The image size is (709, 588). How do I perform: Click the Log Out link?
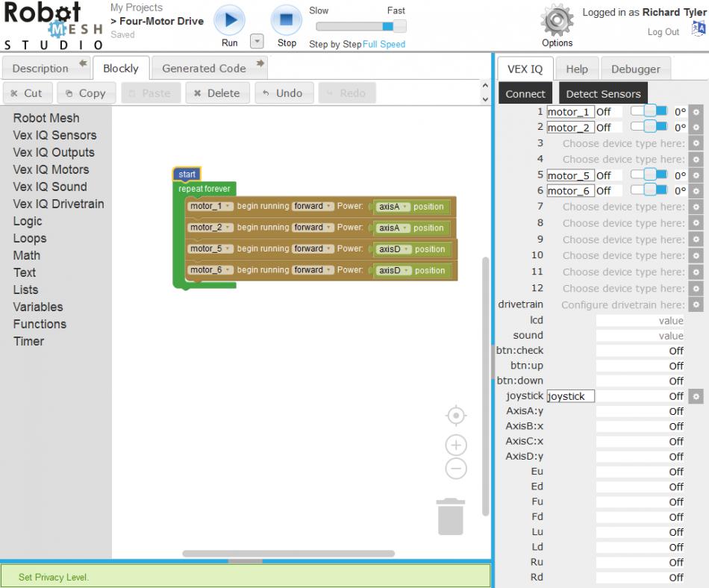click(663, 32)
